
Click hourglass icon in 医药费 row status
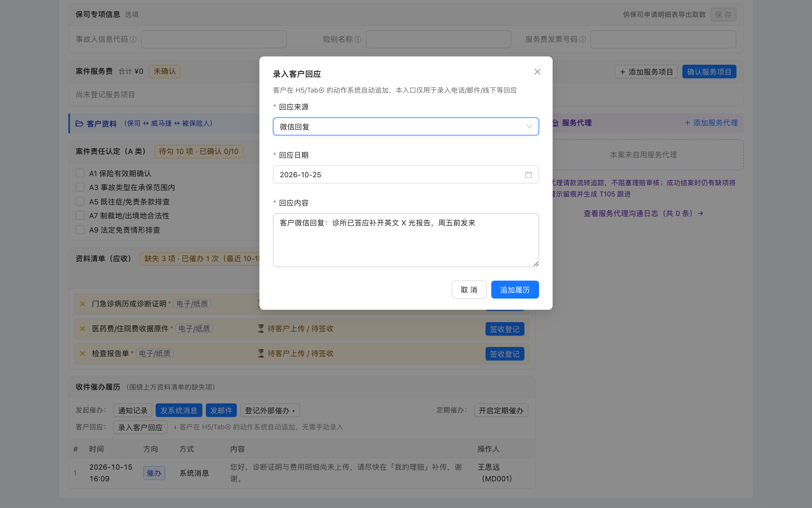click(x=261, y=329)
